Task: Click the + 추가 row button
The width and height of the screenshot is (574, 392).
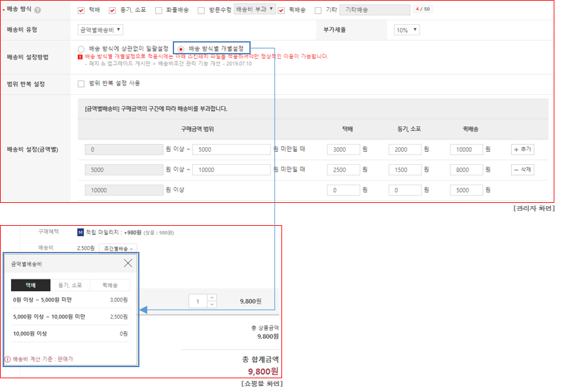Action: (x=522, y=149)
